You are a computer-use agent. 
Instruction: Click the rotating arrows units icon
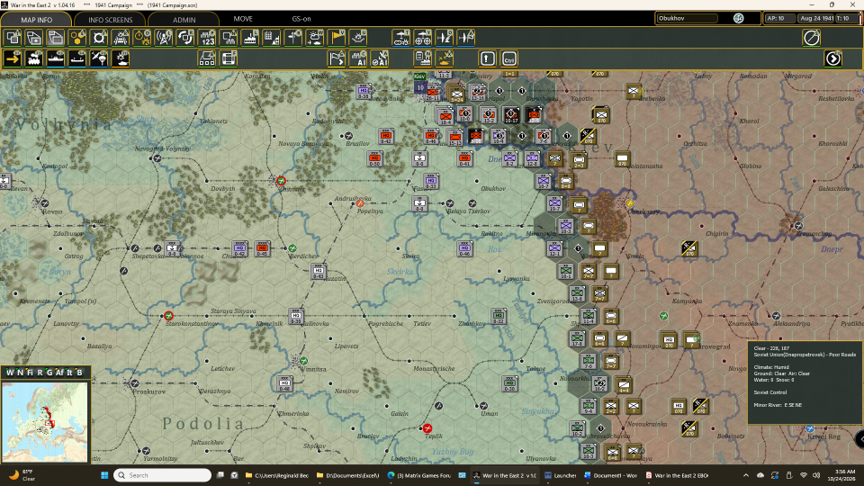click(x=185, y=37)
